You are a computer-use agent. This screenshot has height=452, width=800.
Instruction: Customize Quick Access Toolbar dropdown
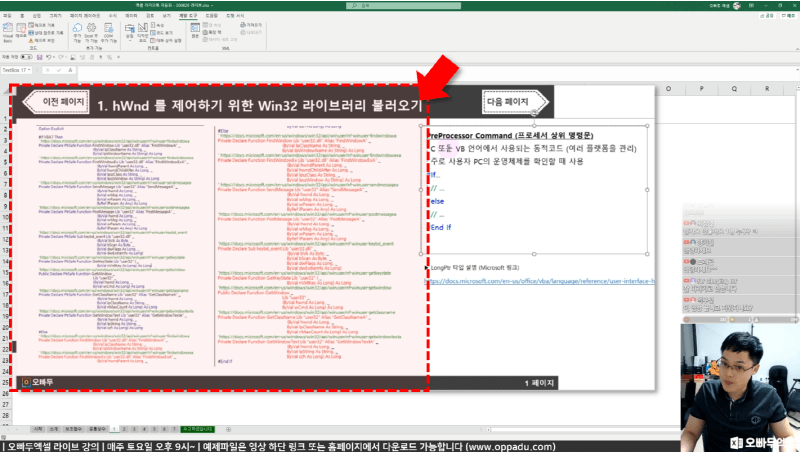pyautogui.click(x=118, y=57)
